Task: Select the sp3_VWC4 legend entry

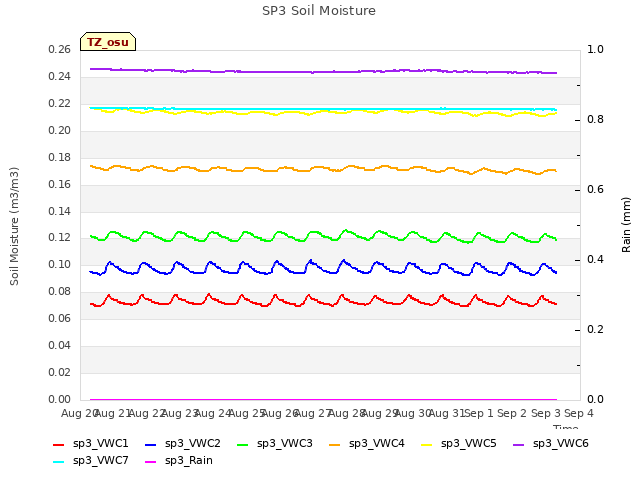Action: 367,444
